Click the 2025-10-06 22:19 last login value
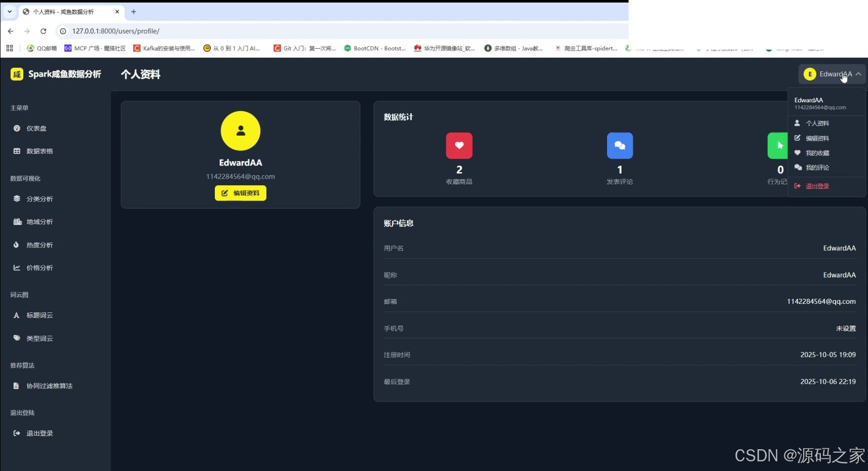This screenshot has width=868, height=471. coord(828,381)
